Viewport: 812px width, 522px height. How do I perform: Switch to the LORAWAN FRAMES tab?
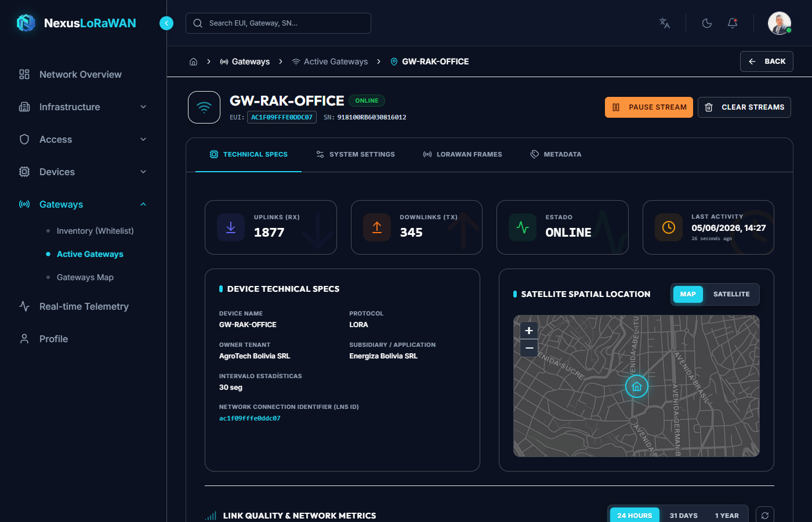point(462,154)
